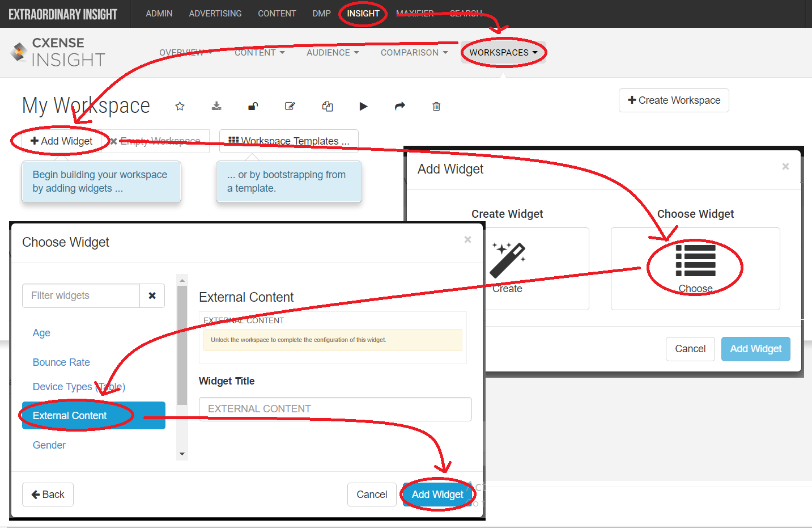Confirm Add Widget in the Choose Widget dialog
Image resolution: width=812 pixels, height=528 pixels.
(437, 495)
